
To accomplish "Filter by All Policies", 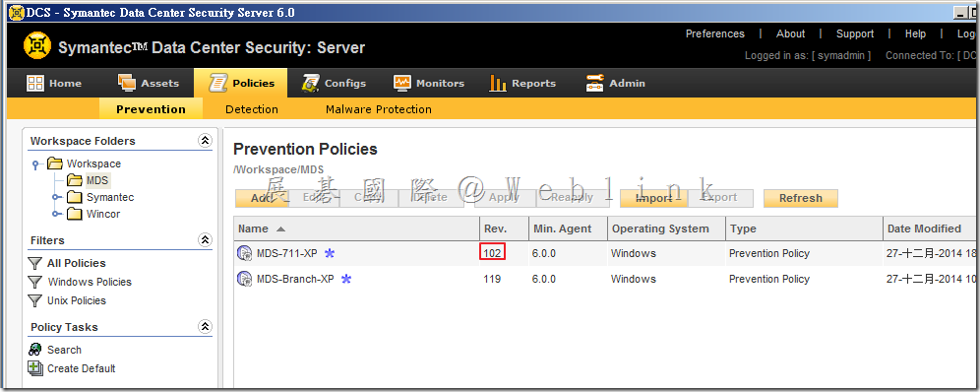I will (x=76, y=263).
